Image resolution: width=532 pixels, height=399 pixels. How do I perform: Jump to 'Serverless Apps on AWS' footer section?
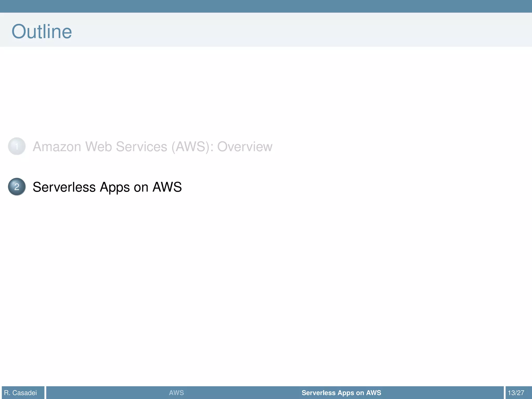coord(341,393)
